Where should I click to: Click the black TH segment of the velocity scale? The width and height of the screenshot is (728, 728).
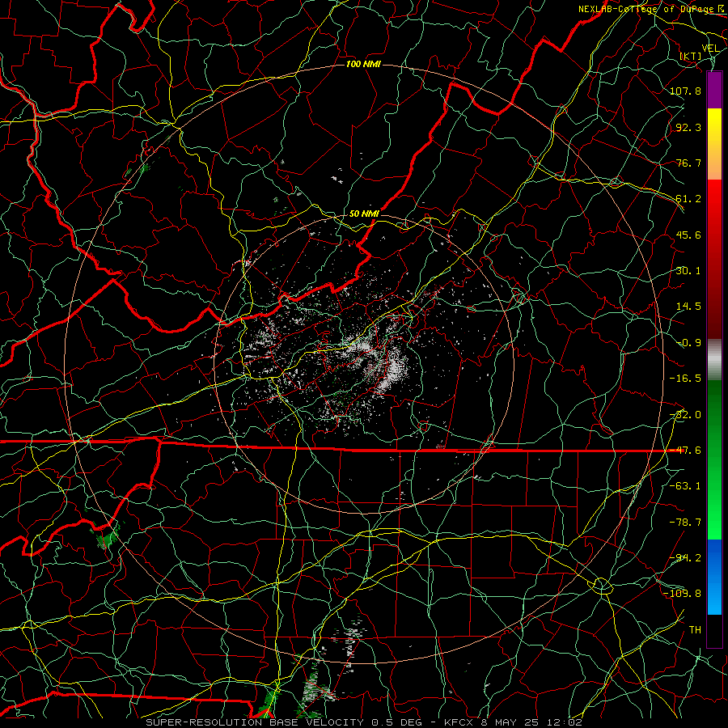[x=714, y=630]
